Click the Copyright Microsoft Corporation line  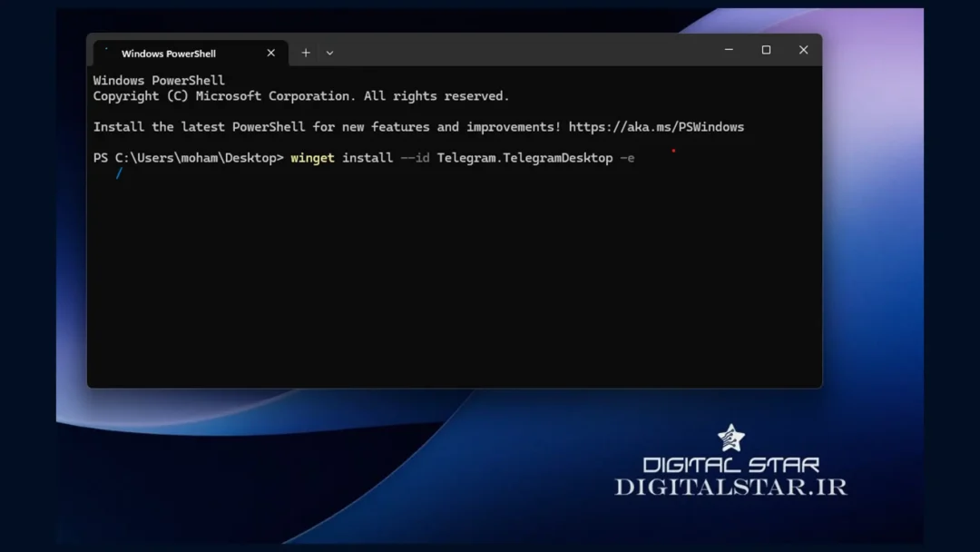click(301, 96)
